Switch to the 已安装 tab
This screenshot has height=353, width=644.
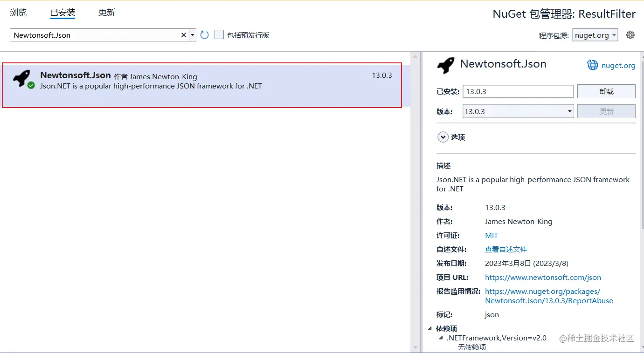62,13
